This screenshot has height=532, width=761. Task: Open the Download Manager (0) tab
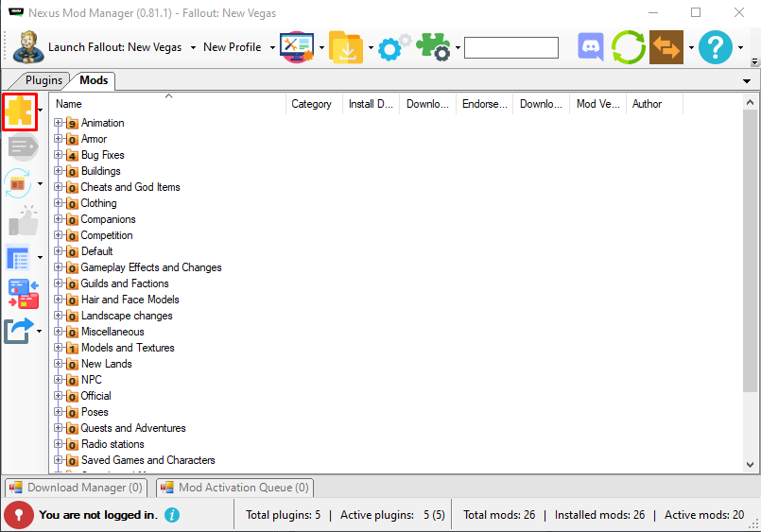(x=77, y=488)
